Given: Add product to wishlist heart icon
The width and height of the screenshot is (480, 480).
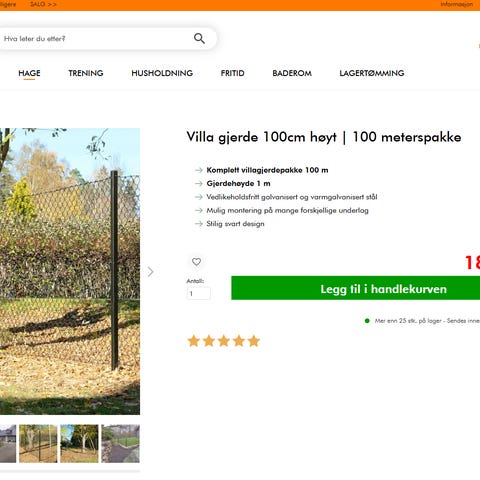Looking at the screenshot, I should click(x=196, y=262).
